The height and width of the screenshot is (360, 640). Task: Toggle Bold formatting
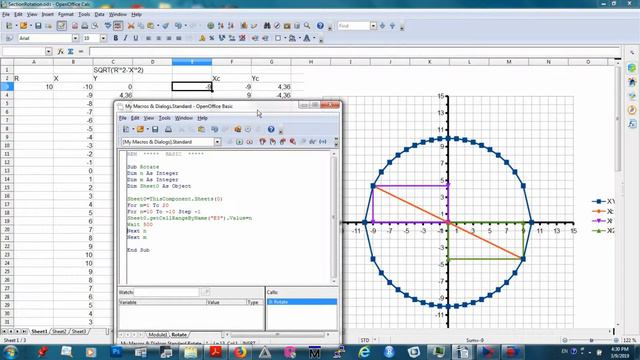click(116, 38)
